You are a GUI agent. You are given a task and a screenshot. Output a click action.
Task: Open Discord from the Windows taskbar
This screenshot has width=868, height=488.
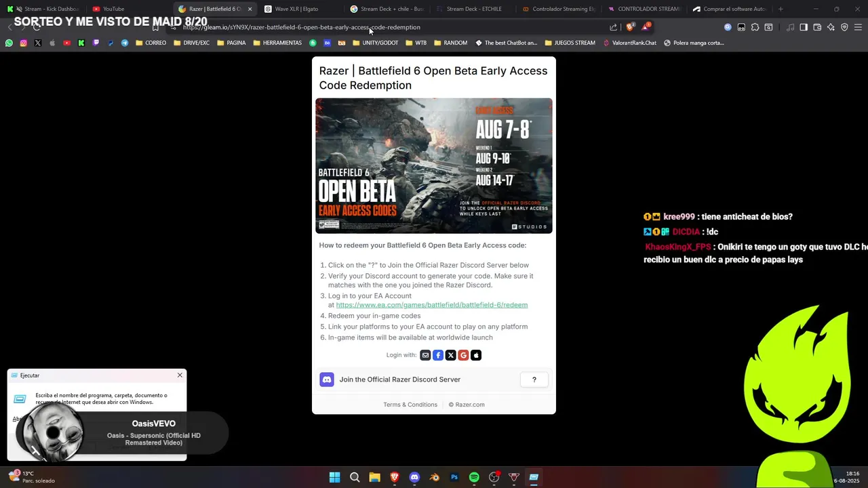pos(414,477)
